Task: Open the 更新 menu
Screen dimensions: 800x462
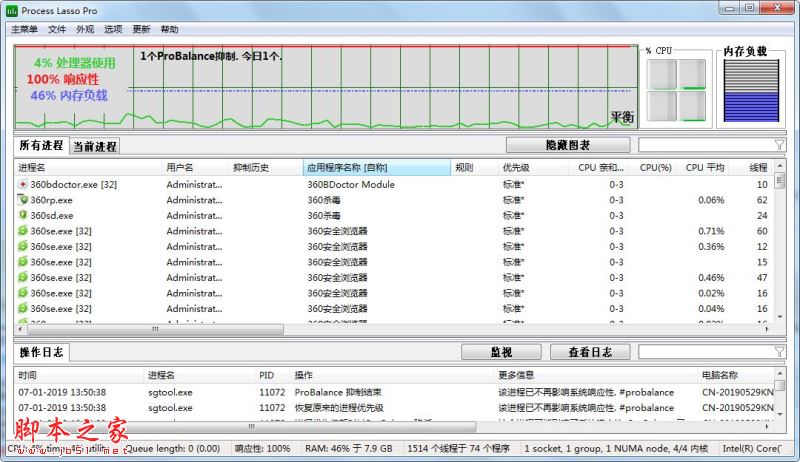Action: pyautogui.click(x=141, y=29)
